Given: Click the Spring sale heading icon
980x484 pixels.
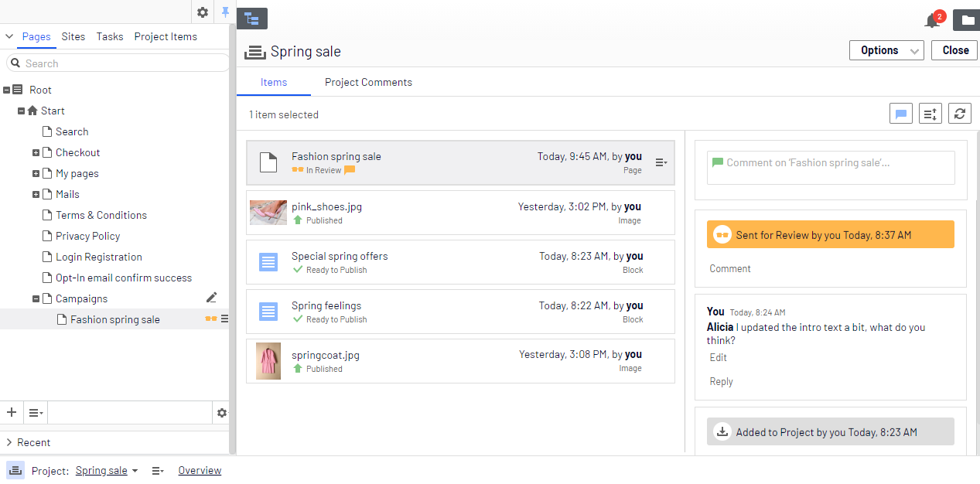Looking at the screenshot, I should pos(254,52).
